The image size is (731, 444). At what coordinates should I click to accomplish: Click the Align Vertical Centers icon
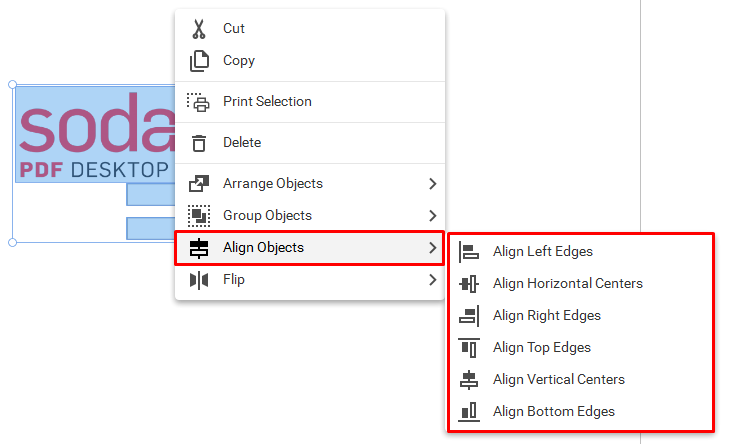(x=469, y=380)
